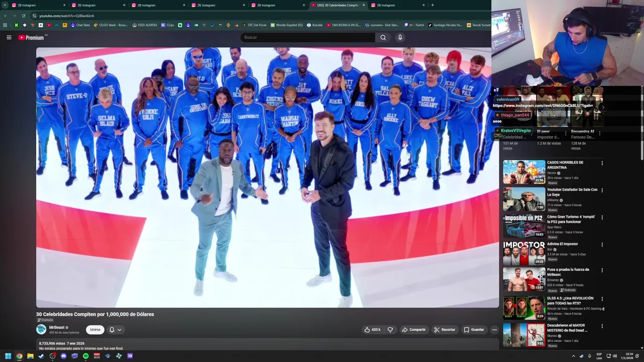
Task: Open Adivina El Impostor video thumbnail
Action: pos(524,253)
